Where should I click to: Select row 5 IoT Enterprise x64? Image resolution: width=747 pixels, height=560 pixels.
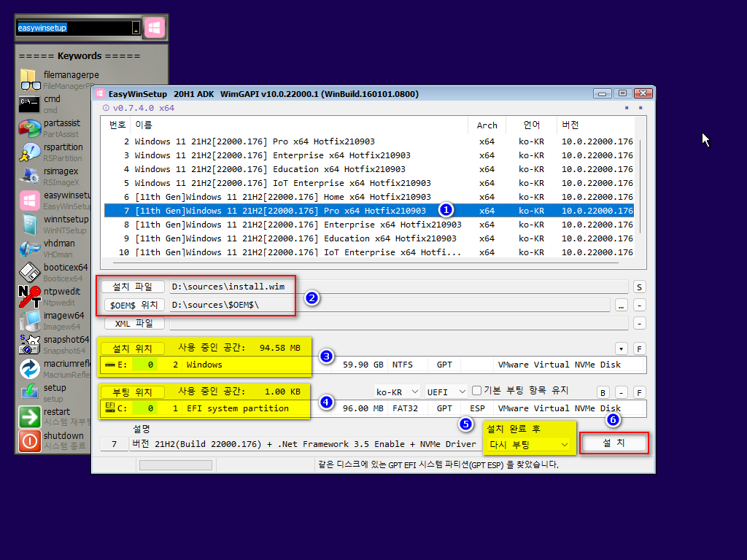click(x=368, y=183)
